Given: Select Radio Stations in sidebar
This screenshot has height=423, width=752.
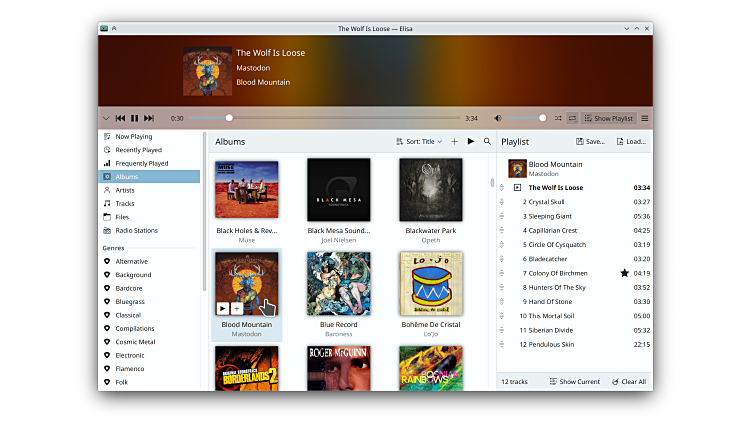Looking at the screenshot, I should pyautogui.click(x=136, y=230).
